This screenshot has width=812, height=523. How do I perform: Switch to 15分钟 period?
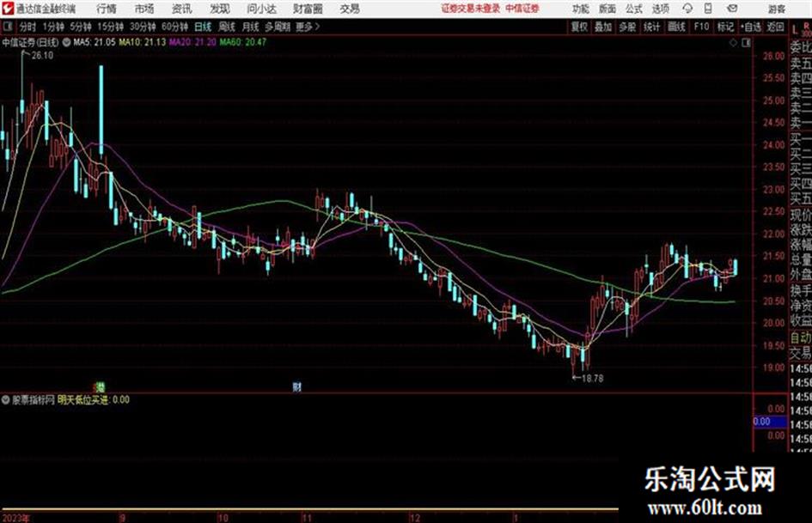pyautogui.click(x=111, y=27)
